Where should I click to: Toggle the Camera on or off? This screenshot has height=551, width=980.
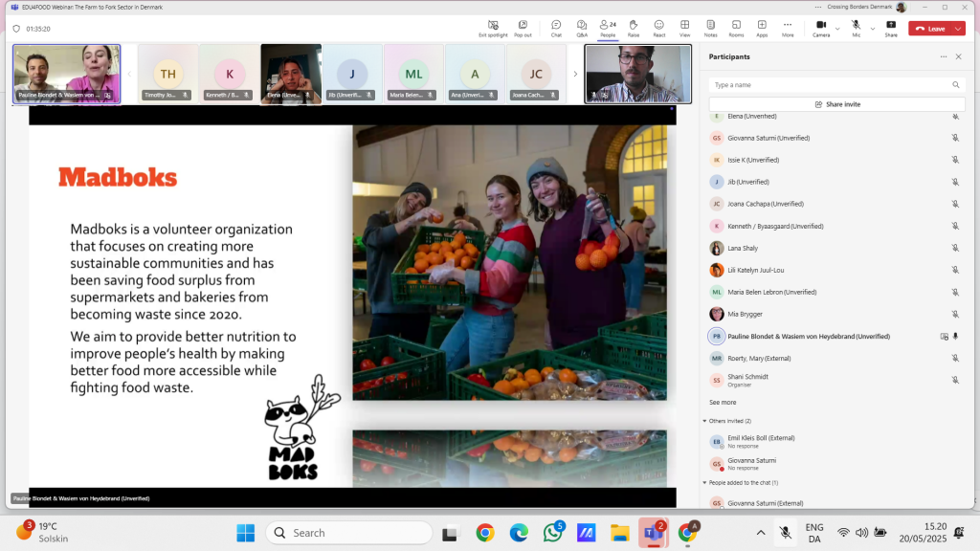tap(821, 28)
